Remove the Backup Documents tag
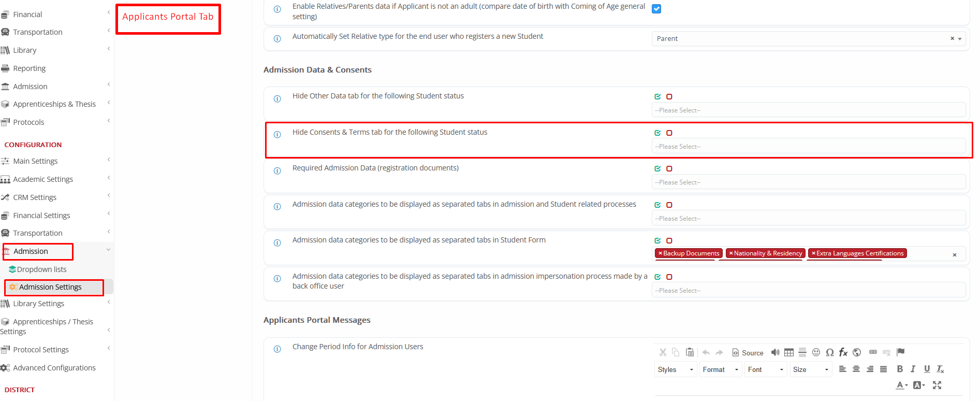The width and height of the screenshot is (980, 401). pos(660,253)
